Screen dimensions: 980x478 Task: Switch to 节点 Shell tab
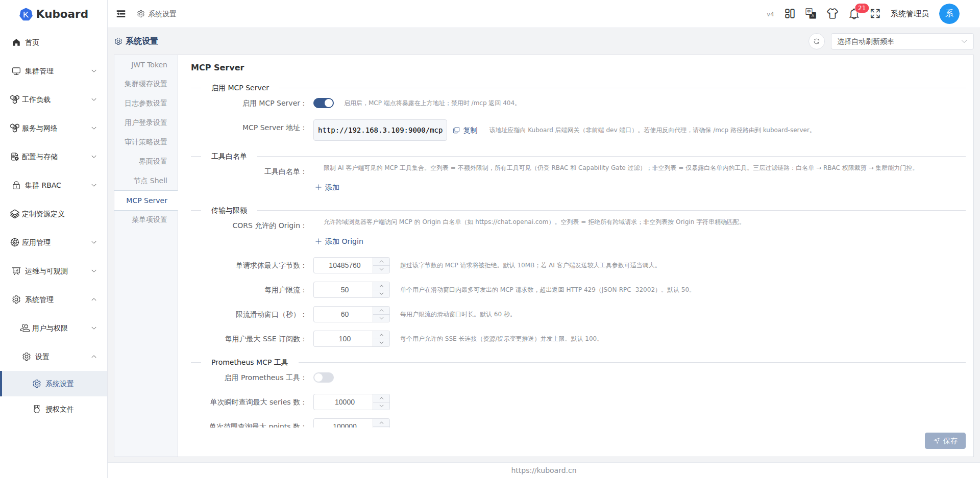click(146, 181)
